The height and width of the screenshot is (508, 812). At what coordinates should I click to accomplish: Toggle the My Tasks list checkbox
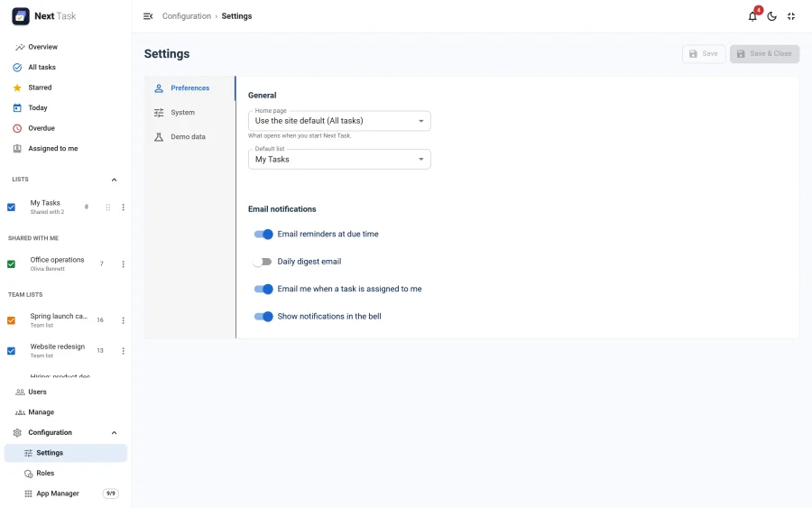[12, 208]
